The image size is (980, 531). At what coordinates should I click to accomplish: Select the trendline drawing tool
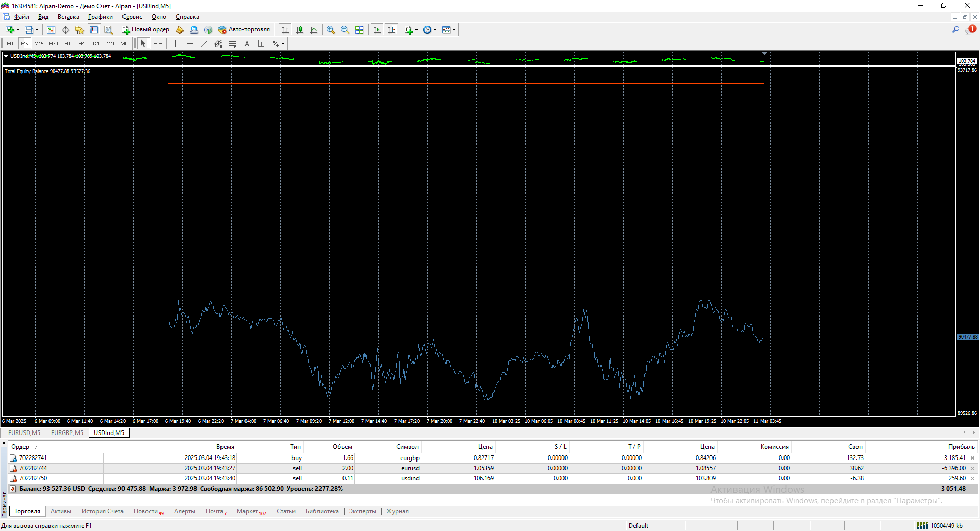[x=204, y=44]
